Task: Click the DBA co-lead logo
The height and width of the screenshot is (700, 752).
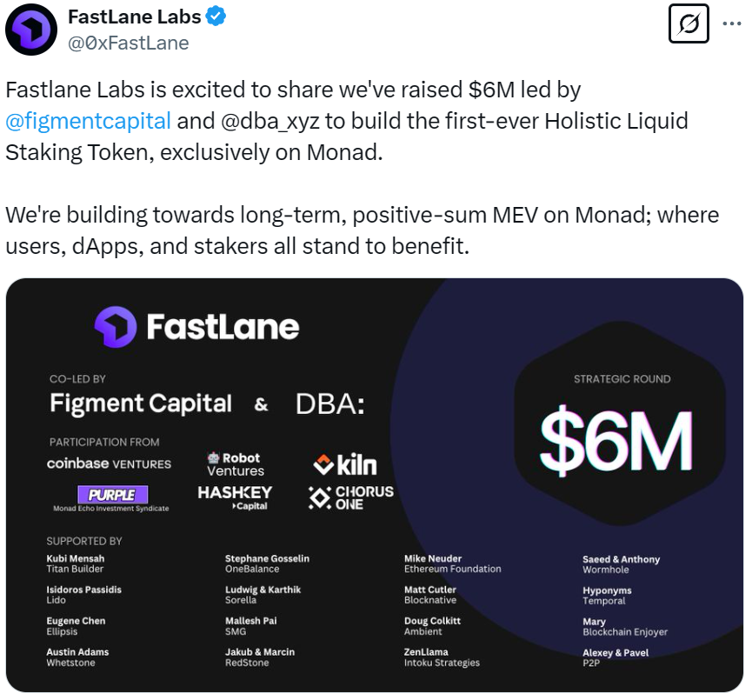Action: tap(329, 403)
